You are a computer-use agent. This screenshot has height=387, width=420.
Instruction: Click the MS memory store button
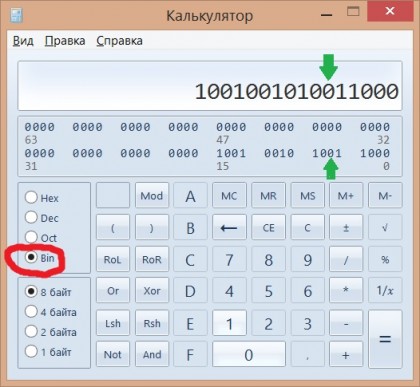pyautogui.click(x=307, y=195)
